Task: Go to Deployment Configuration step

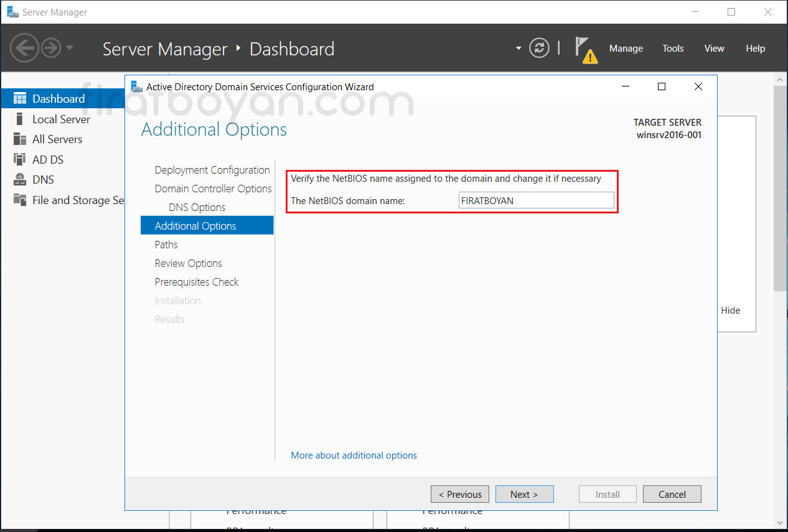Action: click(212, 170)
